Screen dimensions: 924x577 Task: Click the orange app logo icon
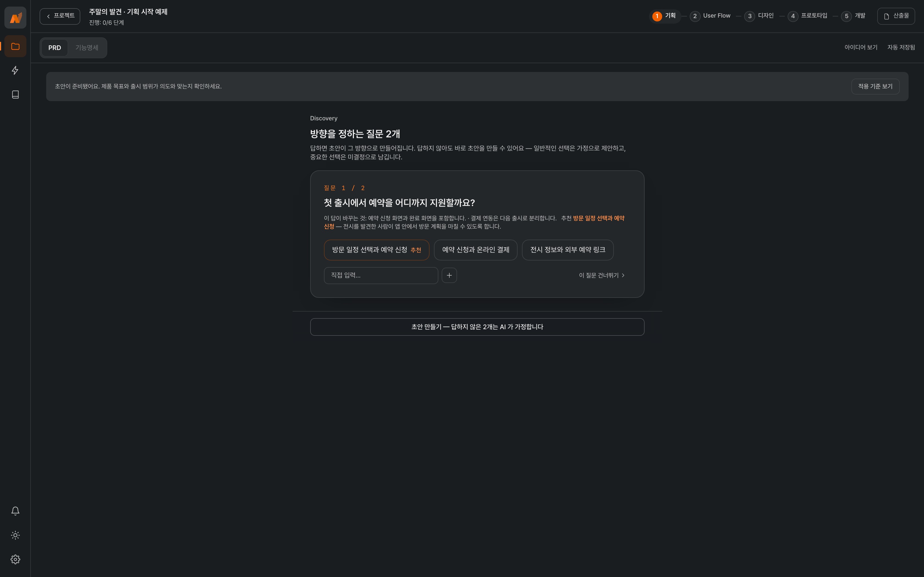(x=15, y=18)
